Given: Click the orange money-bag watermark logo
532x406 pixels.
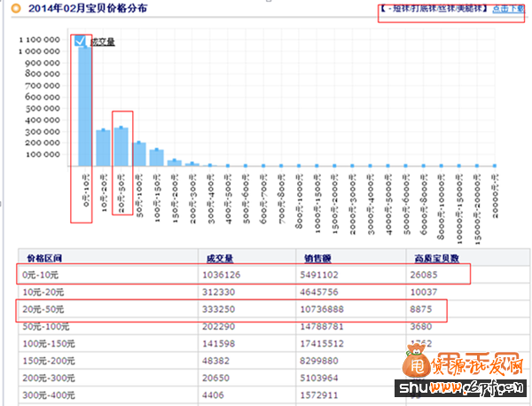Looking at the screenshot, I should click(x=415, y=368).
